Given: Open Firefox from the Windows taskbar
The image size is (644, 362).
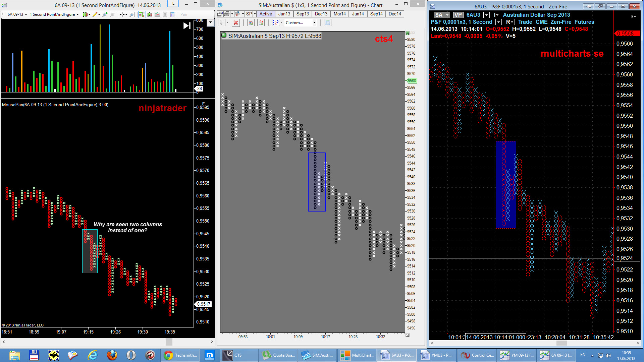Looking at the screenshot, I should pyautogui.click(x=112, y=355).
